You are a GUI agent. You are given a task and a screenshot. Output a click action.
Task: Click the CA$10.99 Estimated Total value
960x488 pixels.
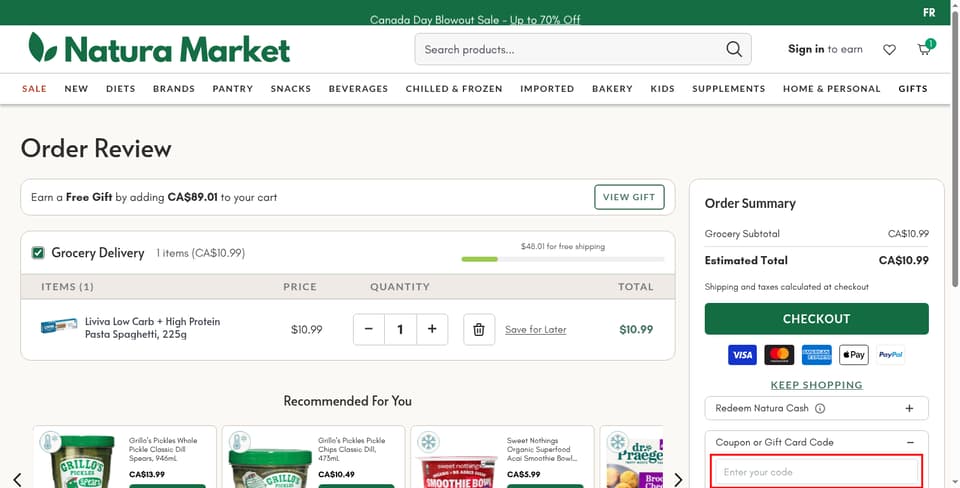tap(903, 260)
